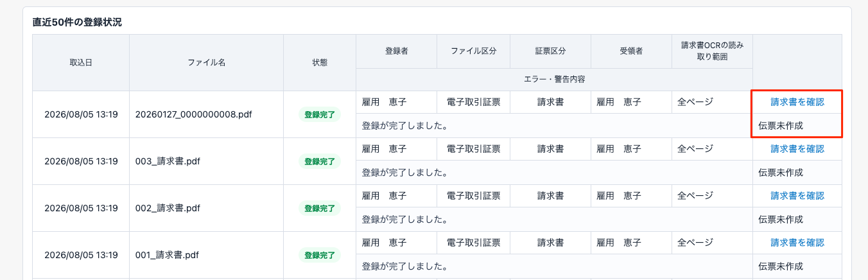Click 登録完了 badge for 002_請求書.pdf
Image resolution: width=868 pixels, height=280 pixels.
320,209
